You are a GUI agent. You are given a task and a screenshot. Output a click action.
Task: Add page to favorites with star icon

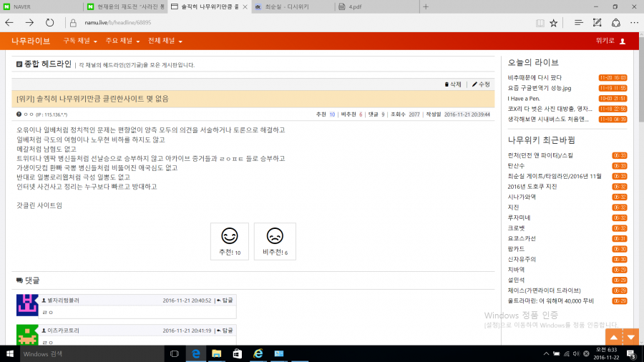553,23
